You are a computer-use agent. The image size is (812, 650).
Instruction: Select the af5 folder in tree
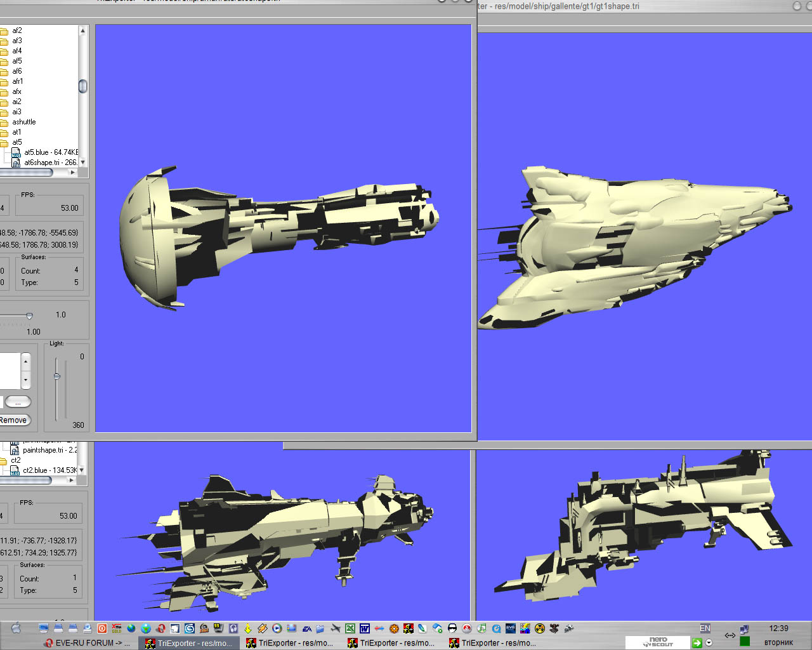pos(17,61)
